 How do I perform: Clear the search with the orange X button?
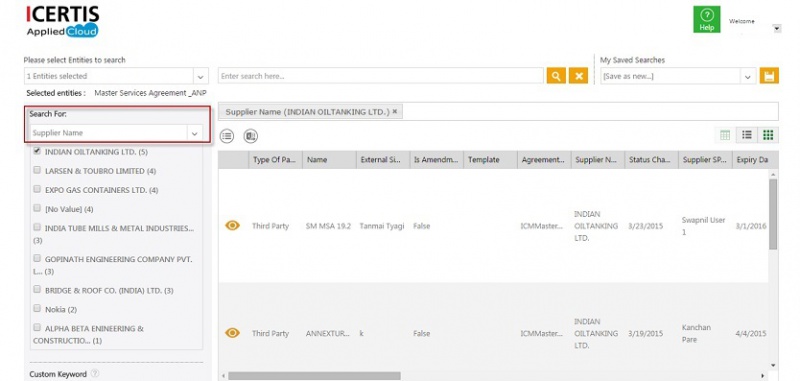(579, 76)
